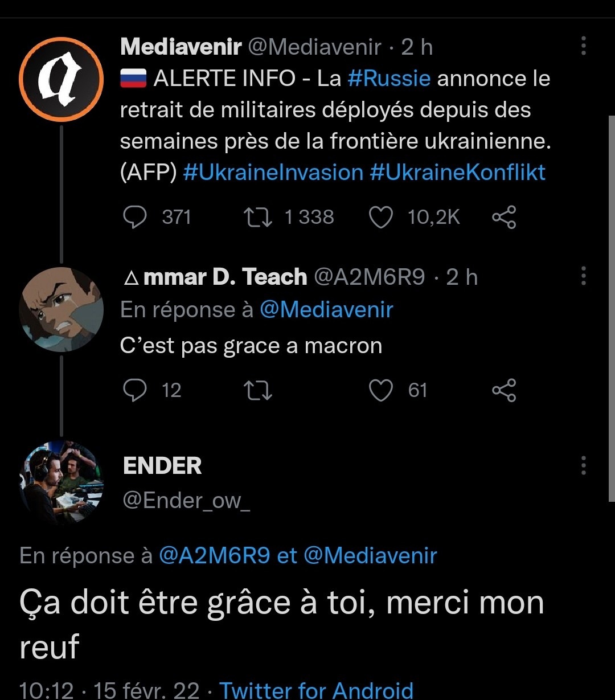Click the reply icon on A2M6R9's comment
Screen dimensions: 615x700
coord(136,390)
